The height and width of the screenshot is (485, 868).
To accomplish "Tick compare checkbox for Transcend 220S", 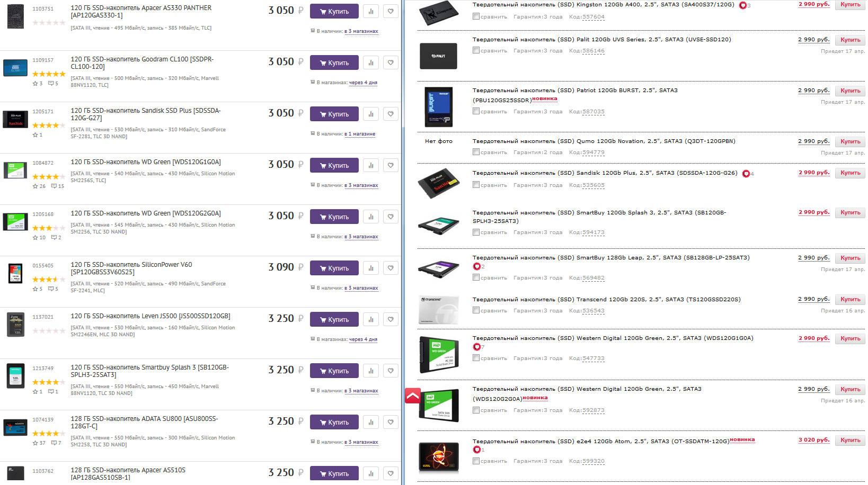I will click(x=476, y=310).
